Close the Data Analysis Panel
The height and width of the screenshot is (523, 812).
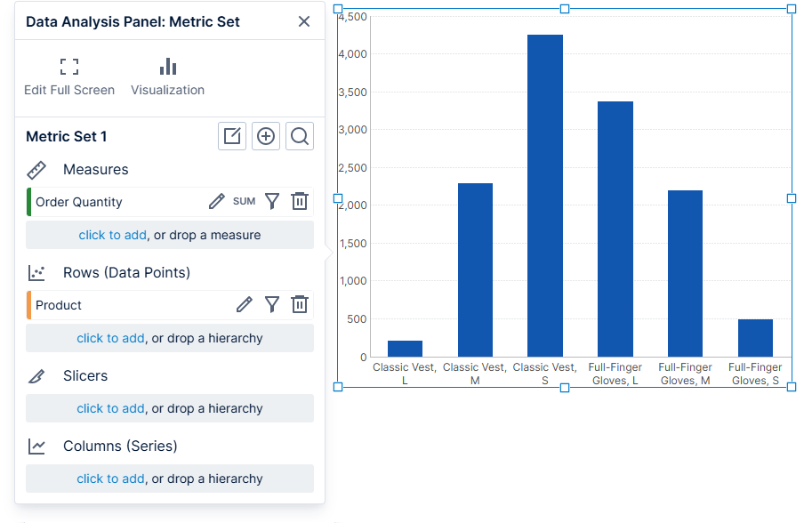[x=303, y=21]
